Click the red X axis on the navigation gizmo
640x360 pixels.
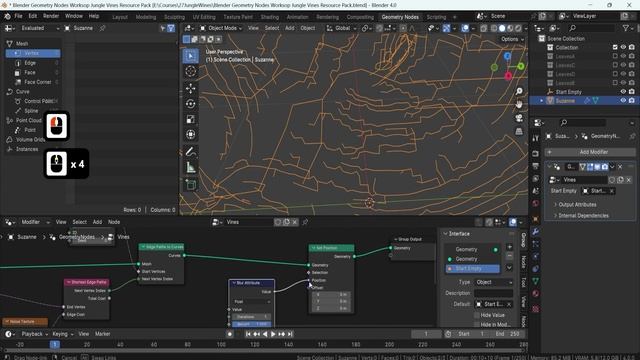508,76
